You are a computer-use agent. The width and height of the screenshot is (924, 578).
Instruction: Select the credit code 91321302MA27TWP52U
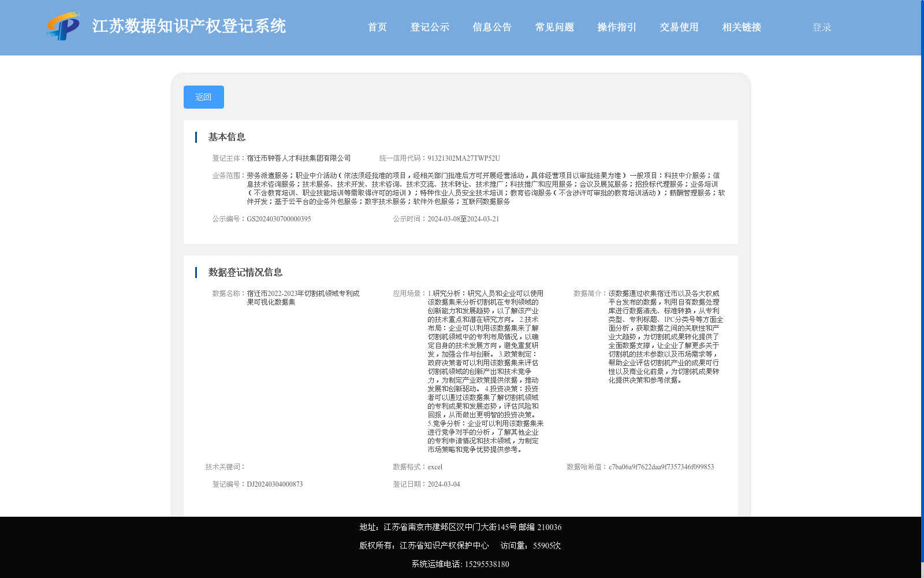[464, 158]
